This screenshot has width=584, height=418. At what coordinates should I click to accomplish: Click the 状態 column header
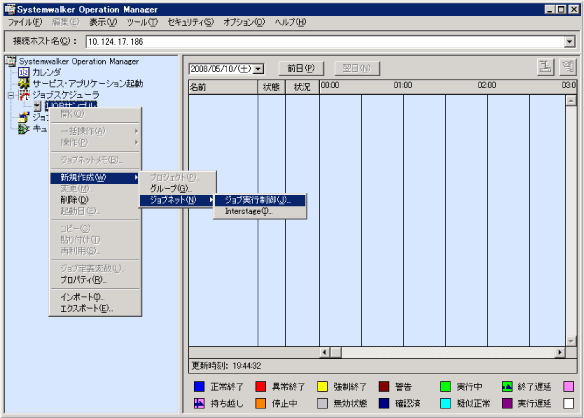pyautogui.click(x=272, y=87)
